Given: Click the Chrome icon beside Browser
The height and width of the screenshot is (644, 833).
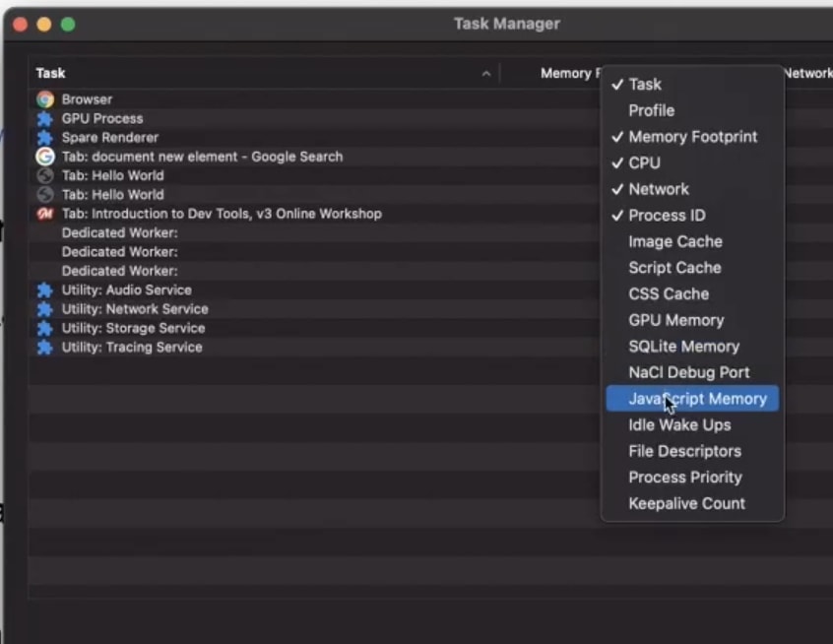Looking at the screenshot, I should [45, 99].
